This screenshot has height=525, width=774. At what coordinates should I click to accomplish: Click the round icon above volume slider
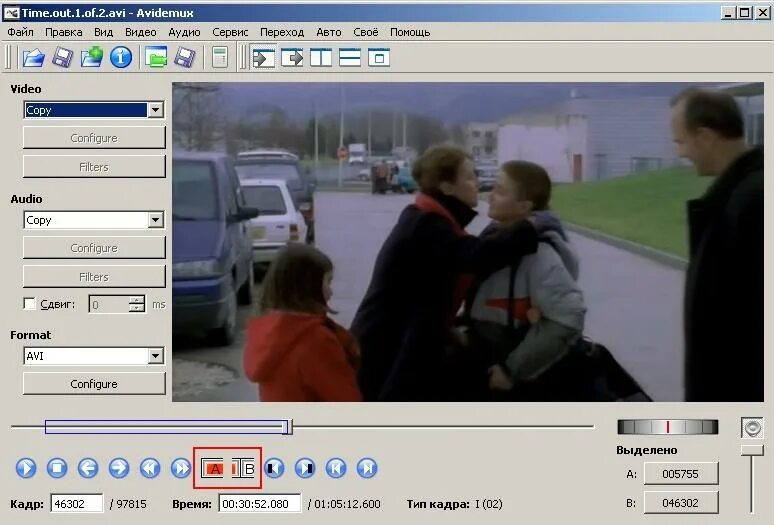pos(752,428)
